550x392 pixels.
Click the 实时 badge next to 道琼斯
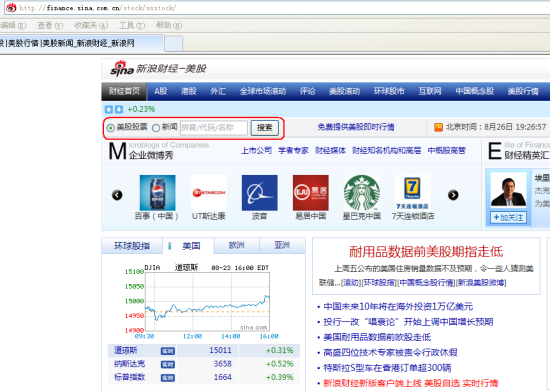click(x=168, y=351)
